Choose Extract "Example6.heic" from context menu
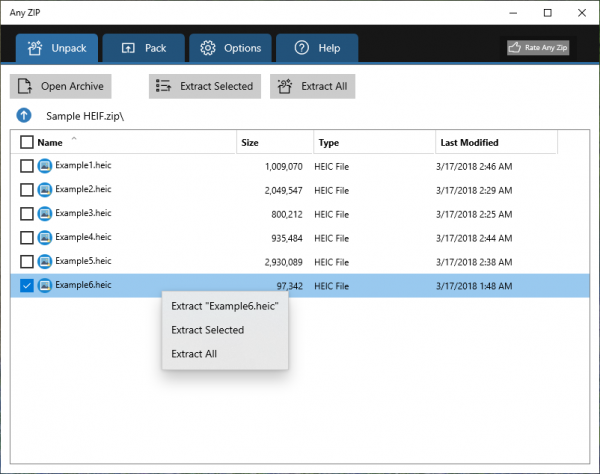Viewport: 600px width, 474px height. [x=225, y=306]
